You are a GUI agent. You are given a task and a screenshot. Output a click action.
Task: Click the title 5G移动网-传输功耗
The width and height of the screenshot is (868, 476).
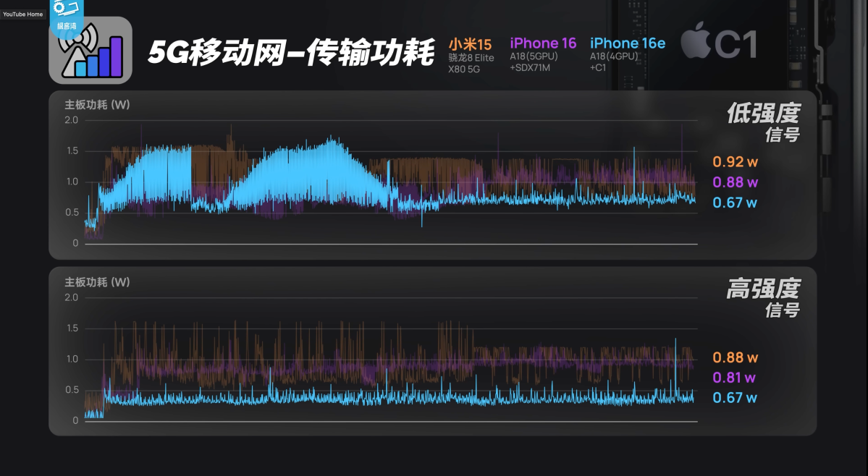[x=291, y=53]
